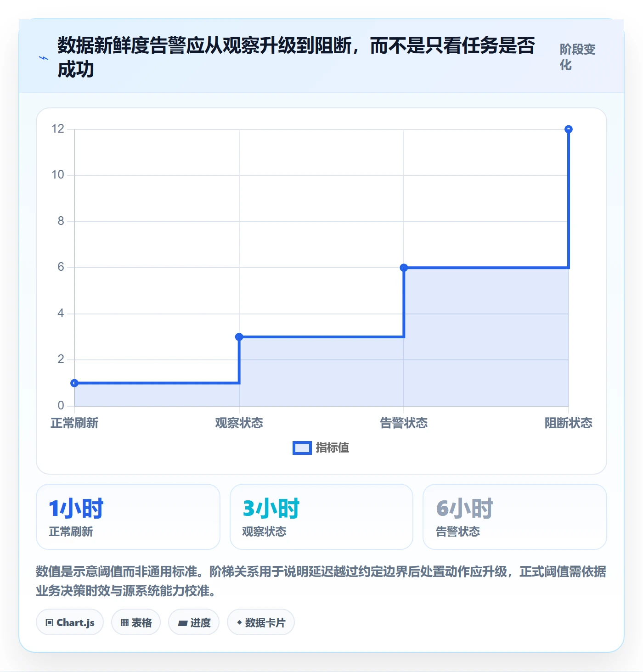Click the grid icon in the 表格 chip
This screenshot has width=643, height=672.
(x=125, y=623)
